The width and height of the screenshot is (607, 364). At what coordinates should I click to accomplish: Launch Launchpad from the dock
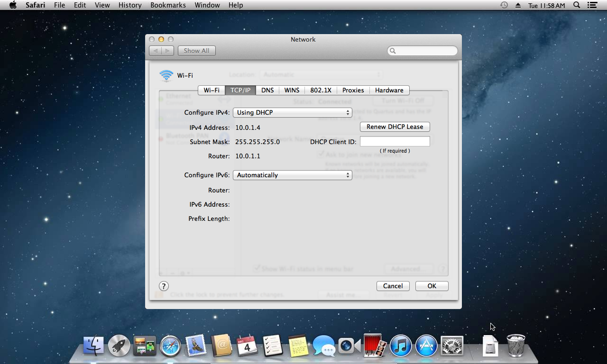(x=119, y=346)
